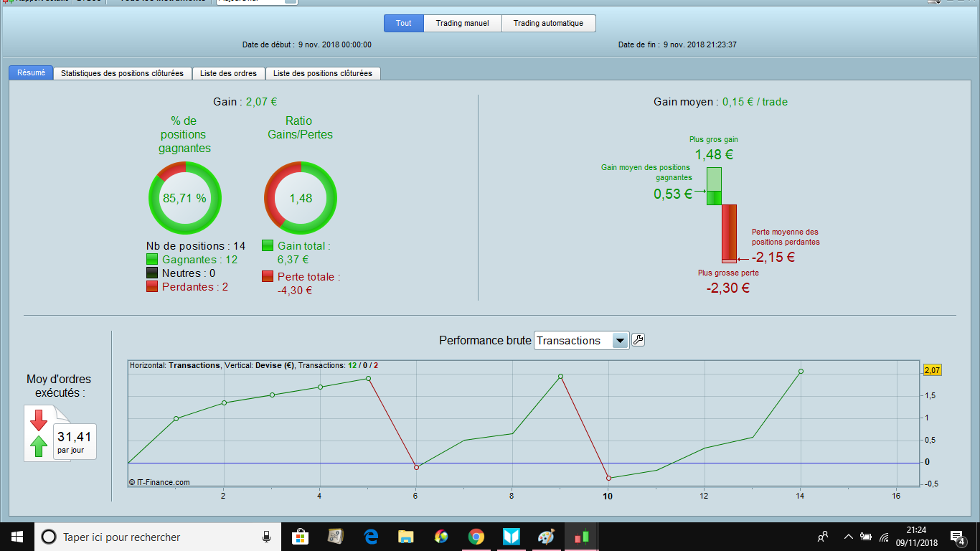This screenshot has width=980, height=551.
Task: Show hidden system tray icons
Action: (848, 536)
